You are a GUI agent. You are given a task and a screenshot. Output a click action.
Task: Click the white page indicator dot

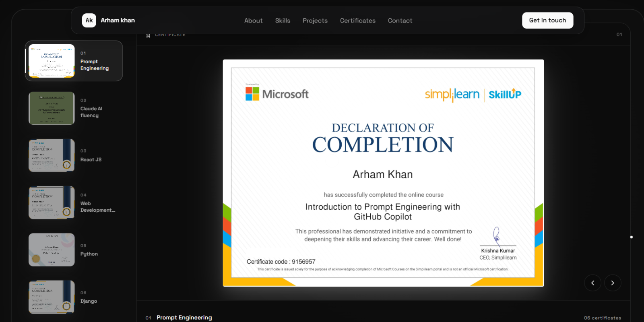pos(632,237)
